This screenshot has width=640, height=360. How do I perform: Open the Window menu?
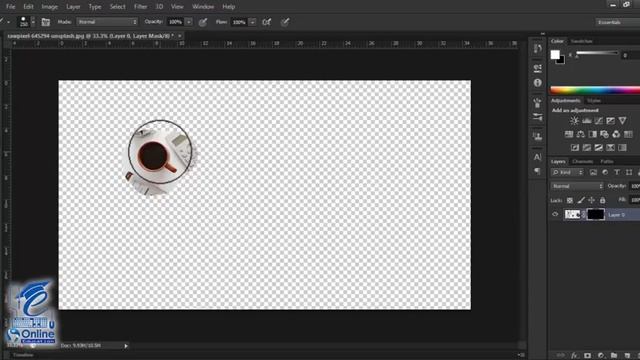203,7
